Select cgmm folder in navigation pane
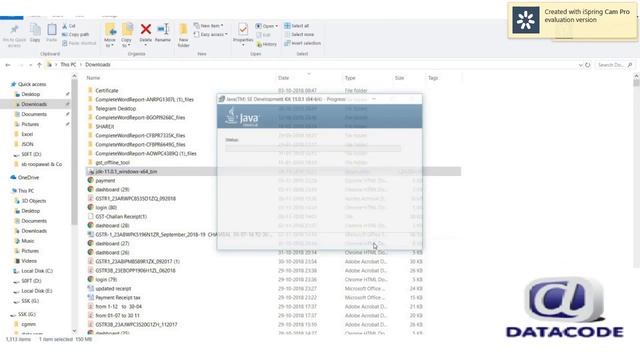The image size is (640, 360). coord(28,324)
